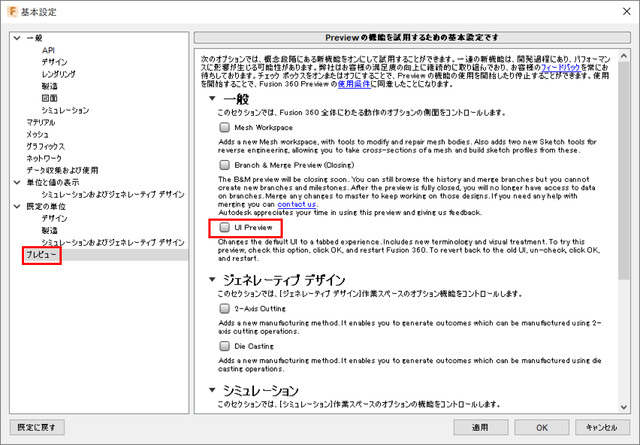The height and width of the screenshot is (445, 640).
Task: Select 製造 under 既定の単位
Action: [x=49, y=231]
